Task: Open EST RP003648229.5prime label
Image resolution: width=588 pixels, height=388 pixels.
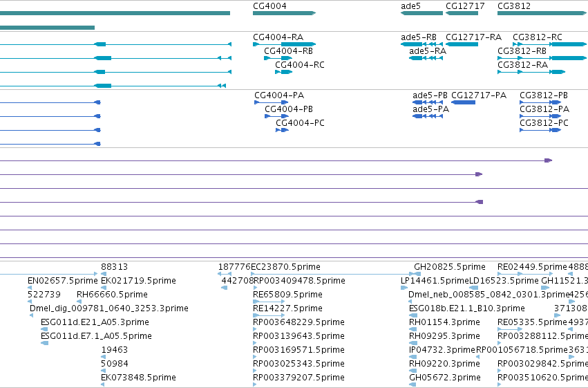Action: coord(298,322)
